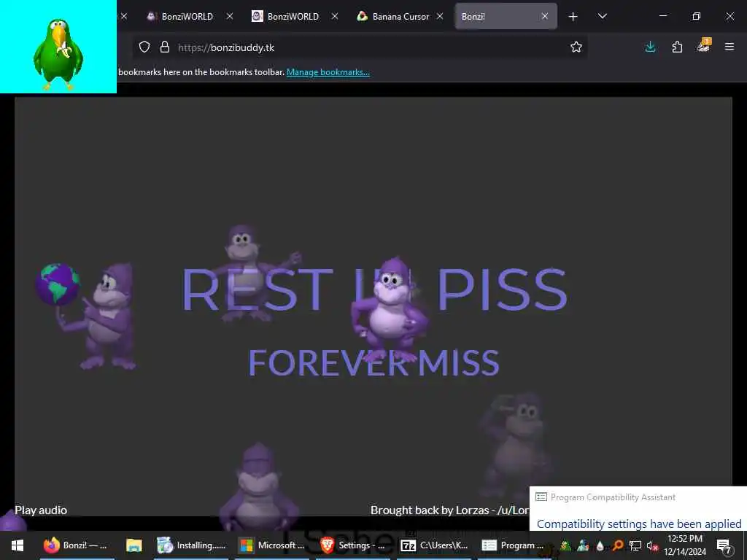Open the clock showing 12:52 PM

685,545
